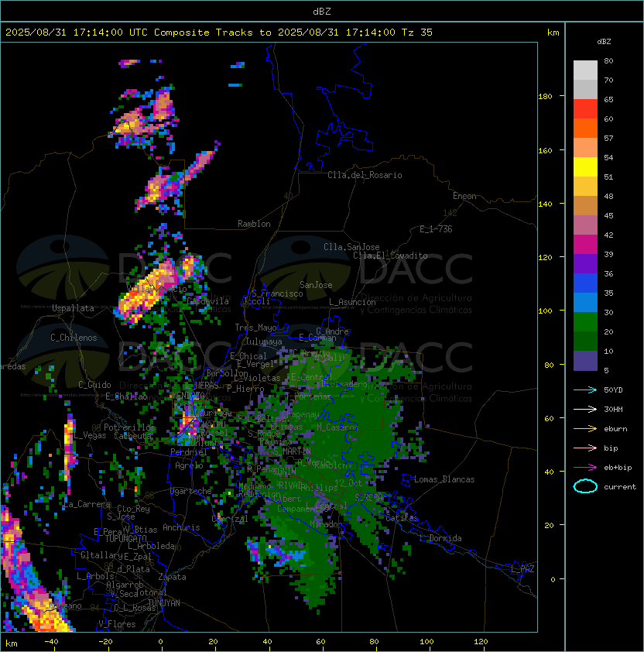Click the 'S_Francisco' map label

pyautogui.click(x=277, y=293)
